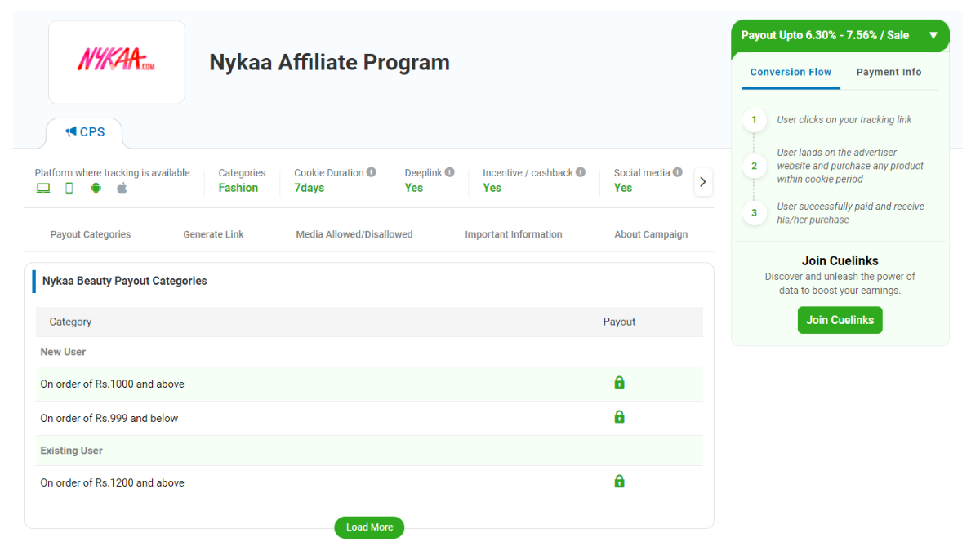Unlock payout for orders of Rs.1000 and above
Image resolution: width=980 pixels, height=551 pixels.
click(619, 382)
